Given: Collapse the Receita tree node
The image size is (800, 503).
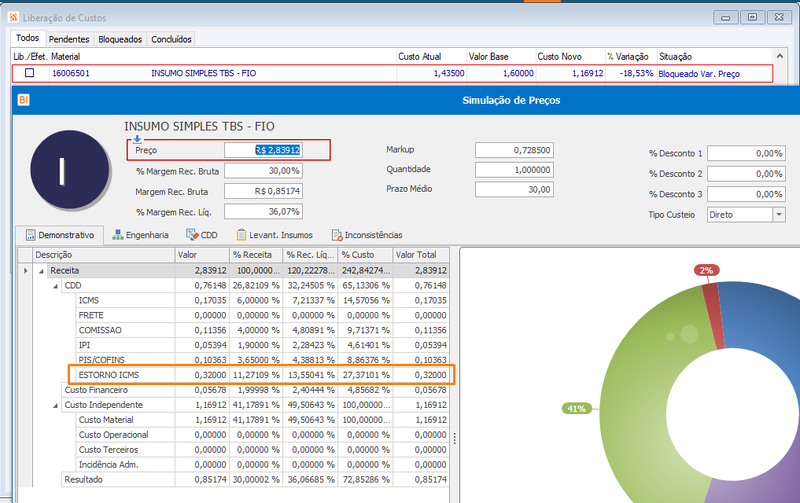Looking at the screenshot, I should click(x=41, y=271).
